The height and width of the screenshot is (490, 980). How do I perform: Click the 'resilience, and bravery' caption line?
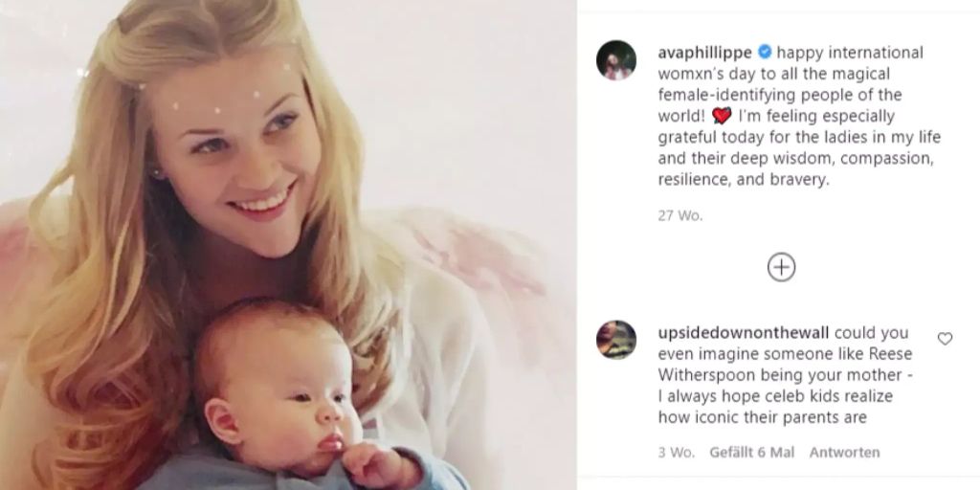pos(743,180)
